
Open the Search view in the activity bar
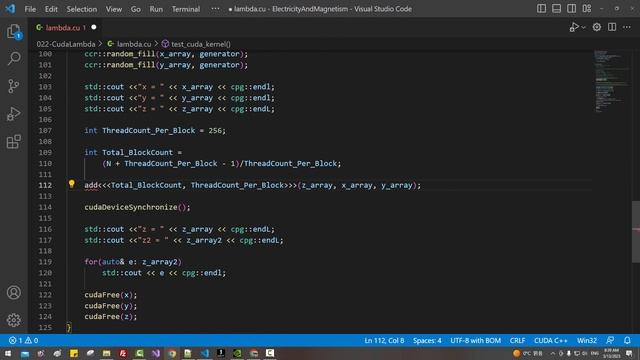click(14, 58)
